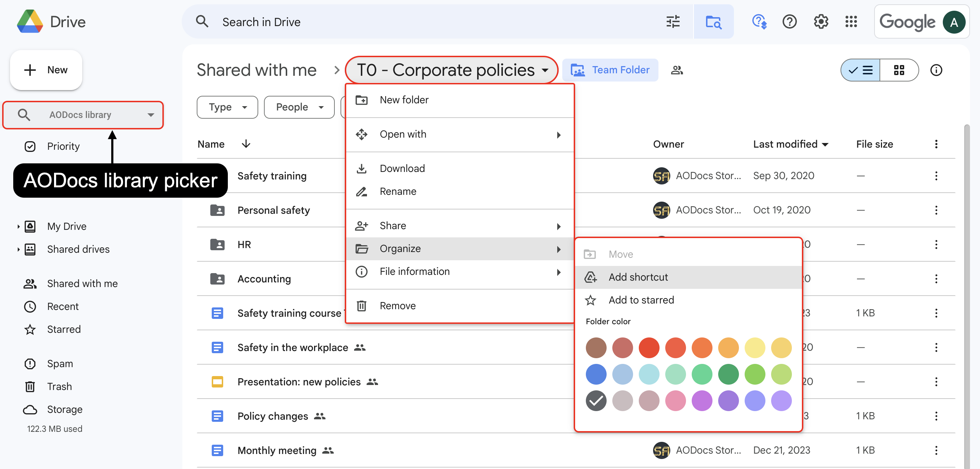Click the Search in Drive magnifier icon
Screen dimensions: 980x469
pyautogui.click(x=202, y=22)
